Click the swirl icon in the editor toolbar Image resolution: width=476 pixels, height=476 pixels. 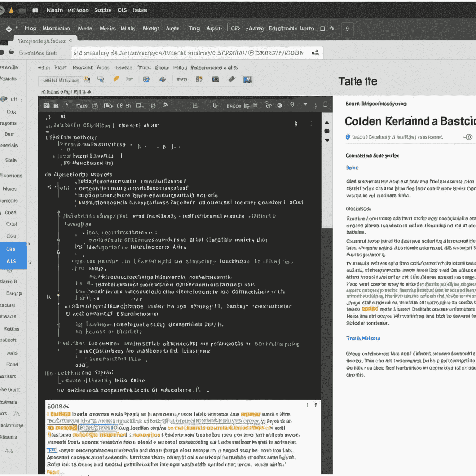[165, 105]
